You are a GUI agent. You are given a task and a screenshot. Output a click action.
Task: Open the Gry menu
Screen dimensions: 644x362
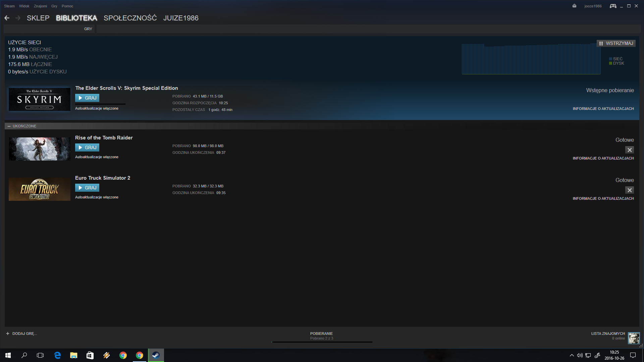(54, 6)
